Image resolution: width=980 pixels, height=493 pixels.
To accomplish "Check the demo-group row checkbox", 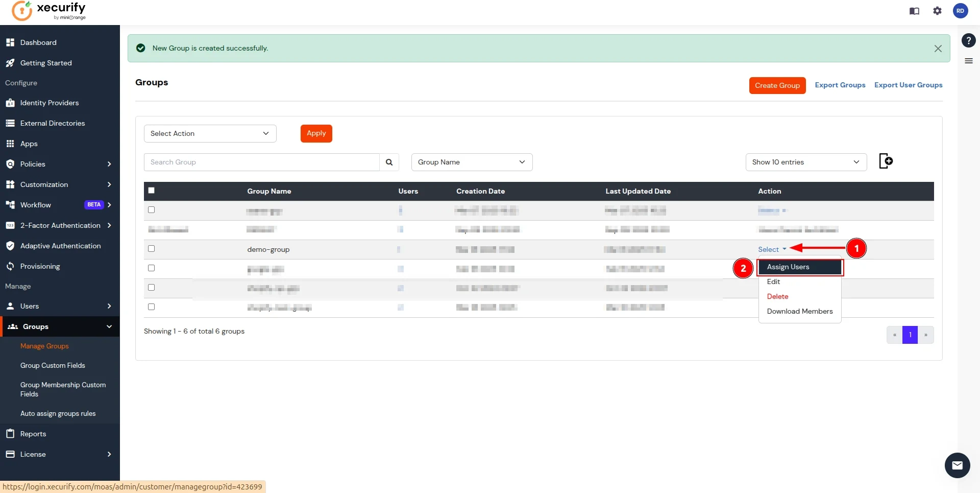I will click(151, 248).
